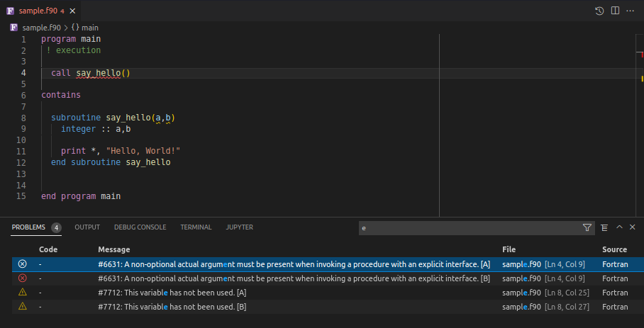Click the yellow warning marker in the overview ruler

pyautogui.click(x=643, y=79)
